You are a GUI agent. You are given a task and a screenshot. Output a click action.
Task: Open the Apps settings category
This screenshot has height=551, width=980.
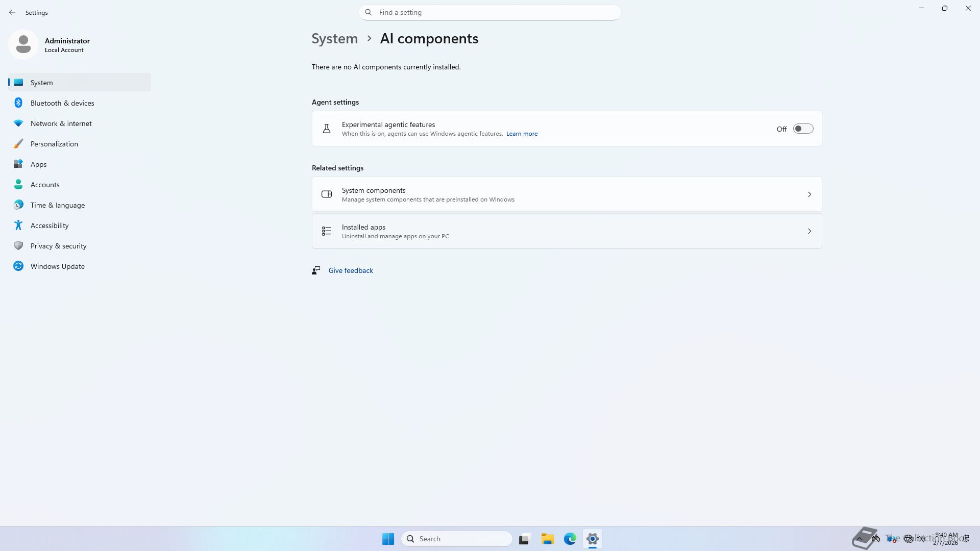pyautogui.click(x=38, y=164)
